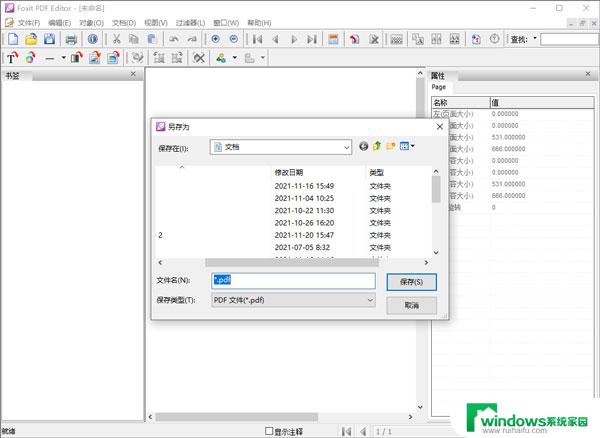Click the 保存(S) button
This screenshot has height=438, width=600.
(x=411, y=282)
